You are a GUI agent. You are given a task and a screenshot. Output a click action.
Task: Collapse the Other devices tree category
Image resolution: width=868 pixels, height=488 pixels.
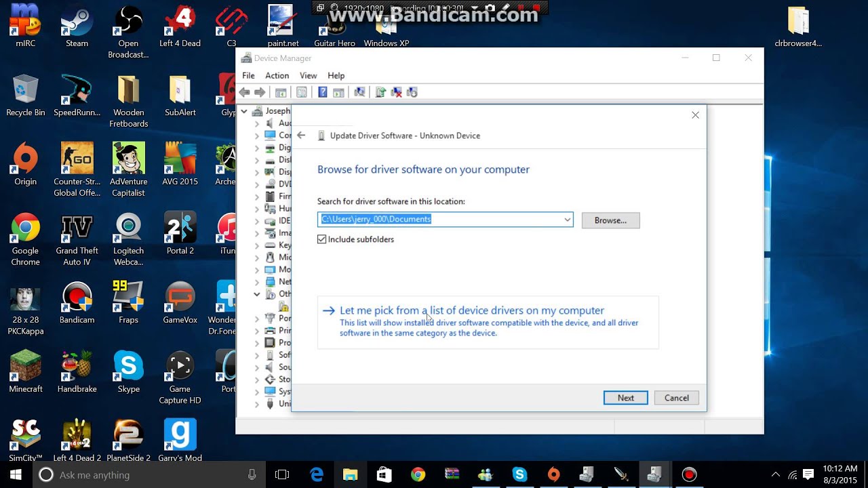256,294
